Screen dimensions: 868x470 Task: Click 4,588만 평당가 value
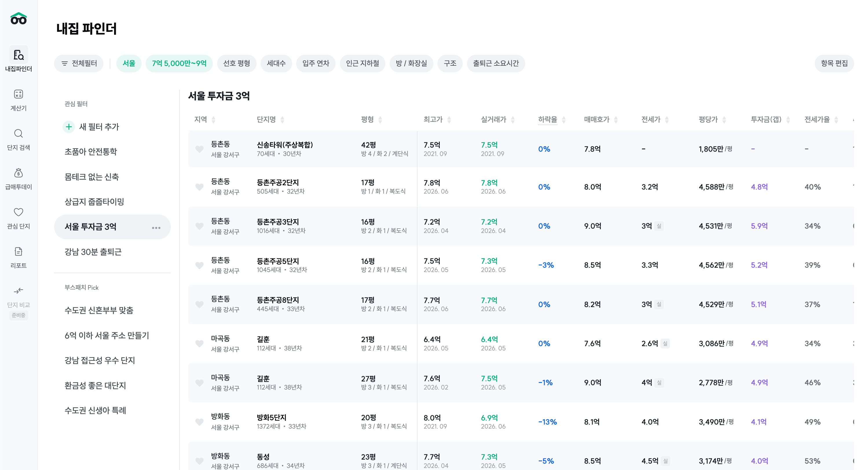712,187
